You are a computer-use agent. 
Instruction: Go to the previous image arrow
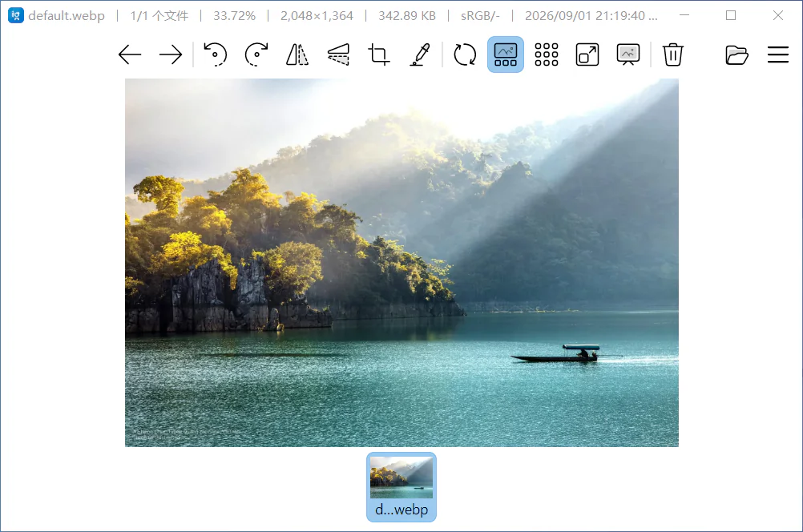pos(130,54)
